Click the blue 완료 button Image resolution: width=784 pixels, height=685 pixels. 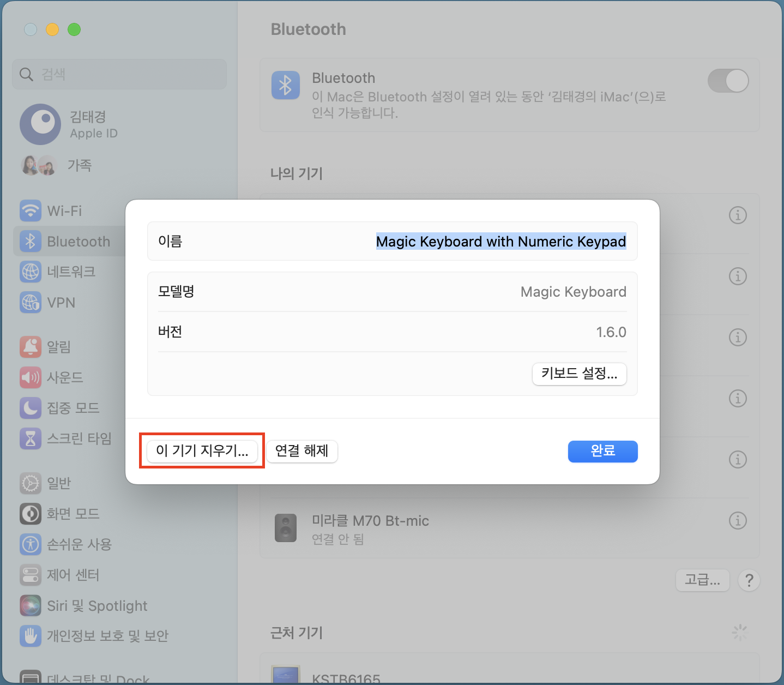pyautogui.click(x=602, y=452)
